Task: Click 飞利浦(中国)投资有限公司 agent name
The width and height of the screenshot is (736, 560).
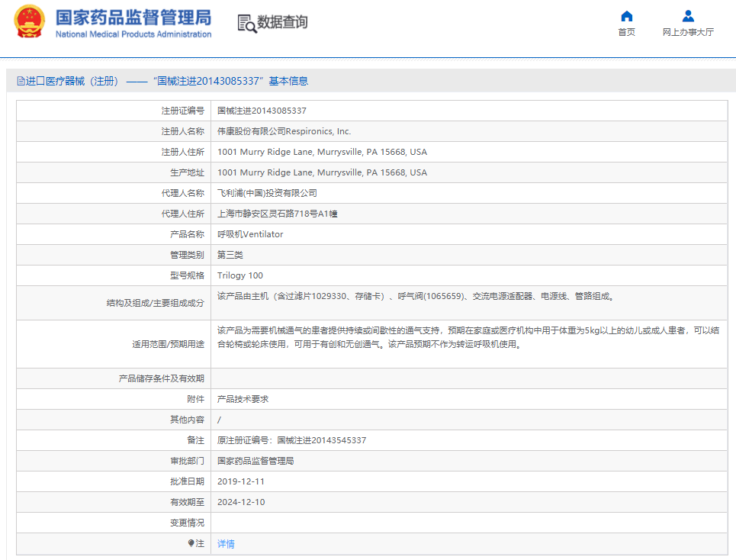Action: point(267,193)
